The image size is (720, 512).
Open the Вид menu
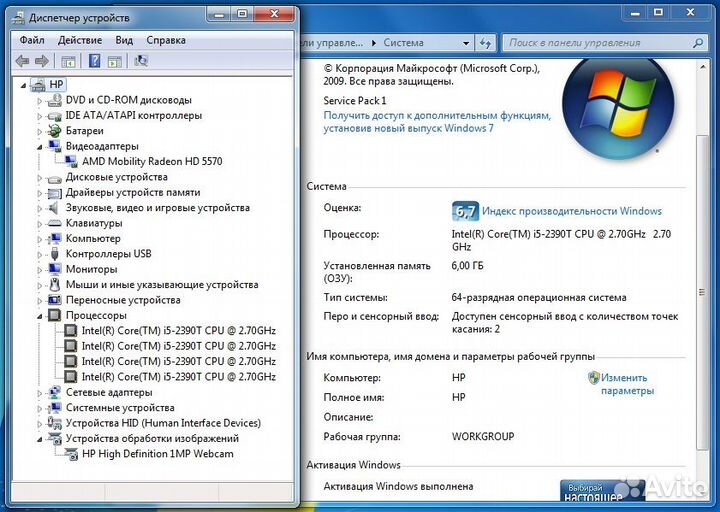124,40
